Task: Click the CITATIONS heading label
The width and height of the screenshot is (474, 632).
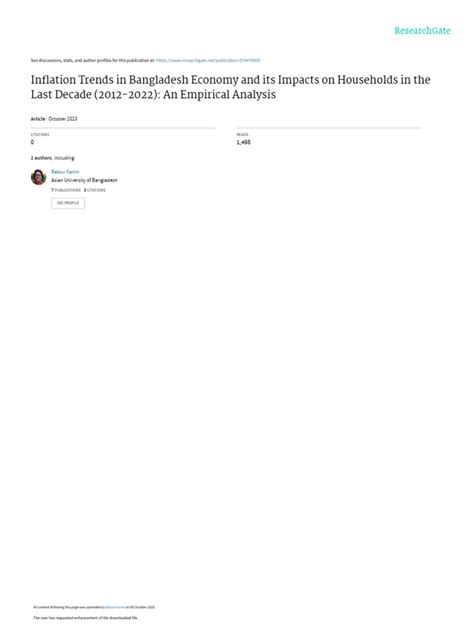Action: pos(40,135)
